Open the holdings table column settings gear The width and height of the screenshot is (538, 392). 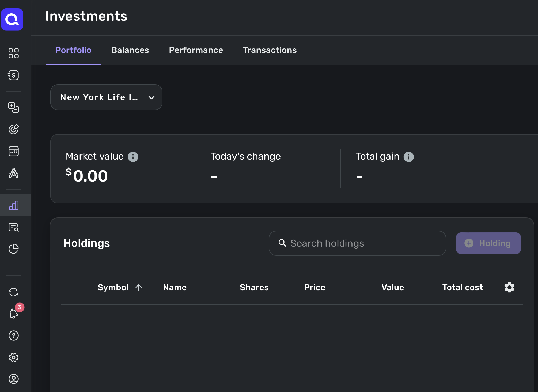(x=509, y=287)
